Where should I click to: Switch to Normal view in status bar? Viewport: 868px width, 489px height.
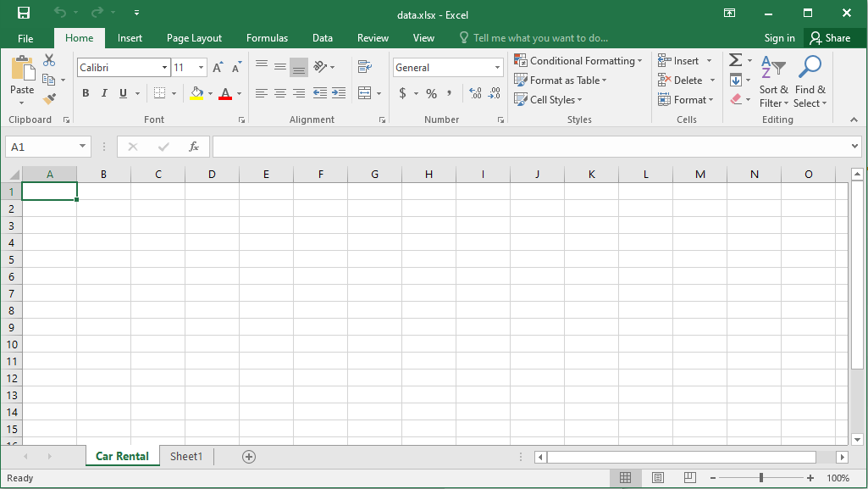(626, 478)
